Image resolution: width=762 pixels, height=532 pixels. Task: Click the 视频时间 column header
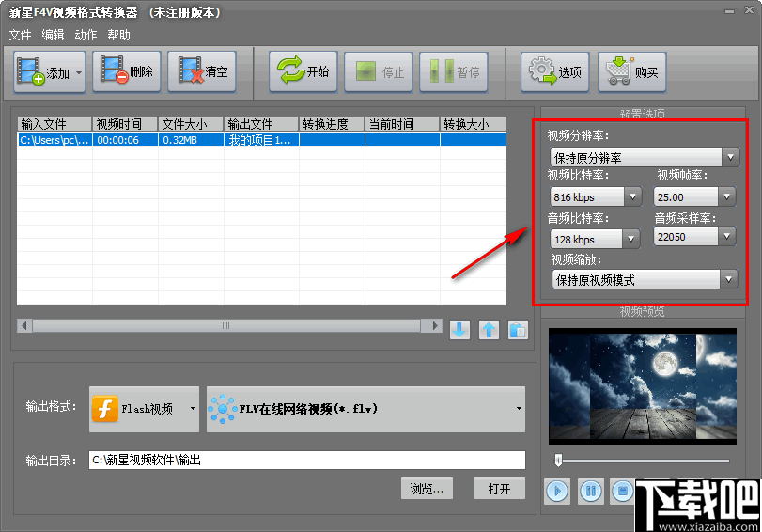125,124
